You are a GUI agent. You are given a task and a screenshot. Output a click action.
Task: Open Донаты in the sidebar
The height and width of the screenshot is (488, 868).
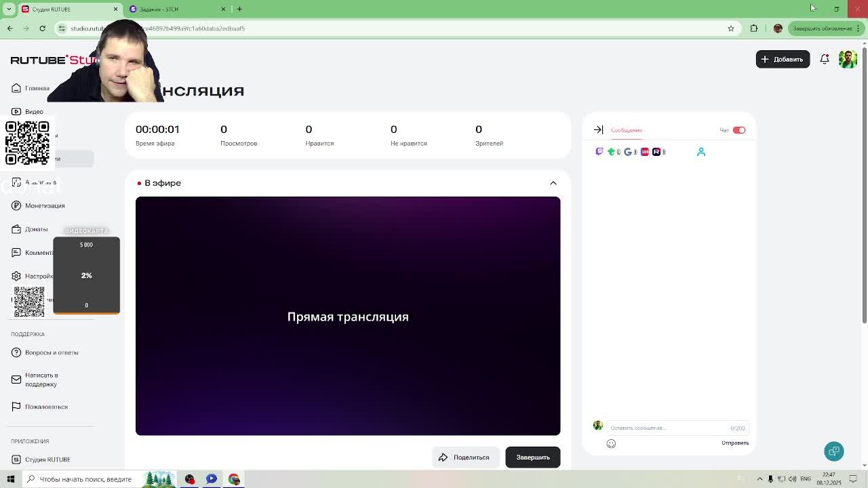tap(36, 229)
